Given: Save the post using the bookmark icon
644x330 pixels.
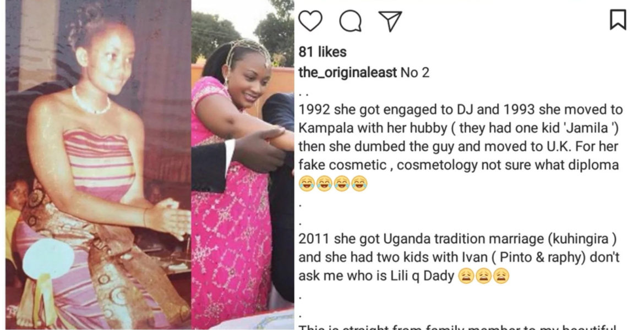Looking at the screenshot, I should point(618,20).
